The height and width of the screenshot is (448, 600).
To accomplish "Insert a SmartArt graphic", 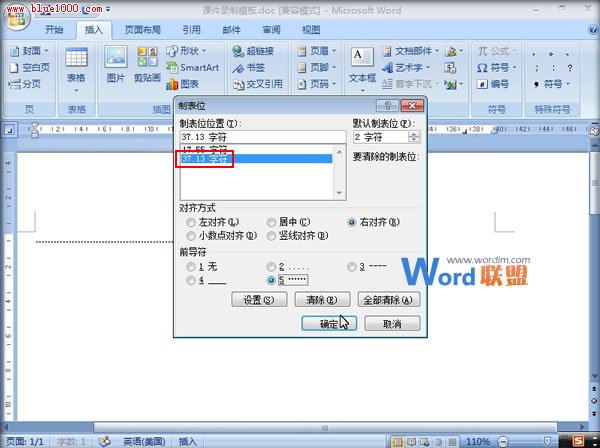I will coord(192,68).
